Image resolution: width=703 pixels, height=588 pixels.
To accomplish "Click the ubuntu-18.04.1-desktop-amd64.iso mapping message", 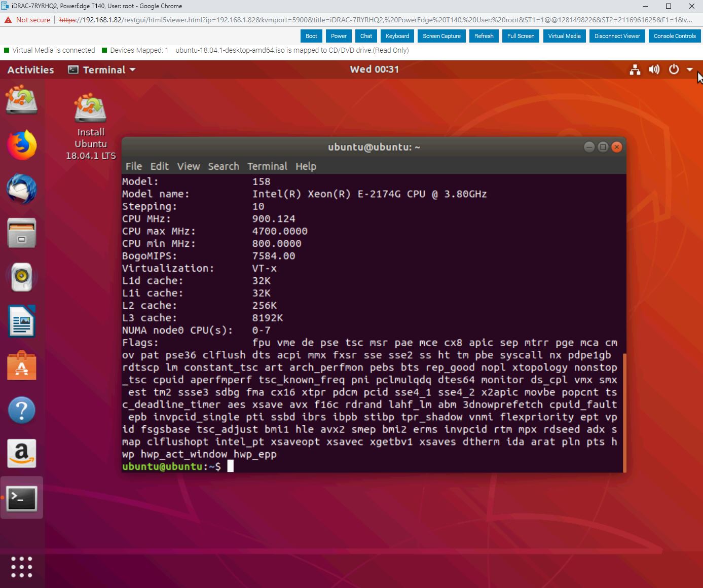I will click(x=292, y=50).
